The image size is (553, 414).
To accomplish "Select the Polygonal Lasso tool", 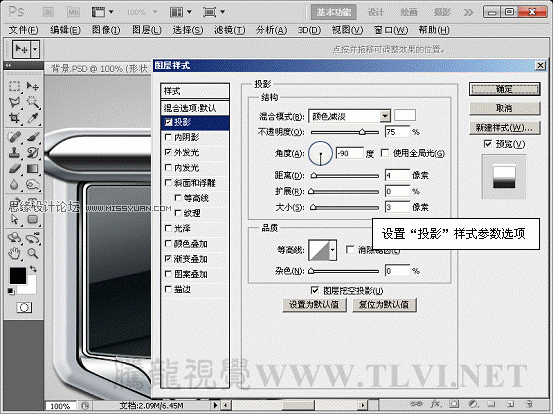I will pos(14,102).
